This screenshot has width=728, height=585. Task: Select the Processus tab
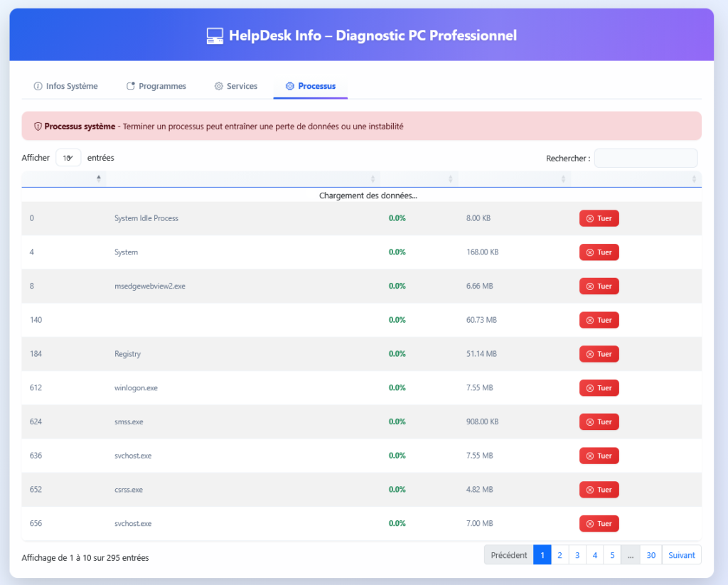310,86
